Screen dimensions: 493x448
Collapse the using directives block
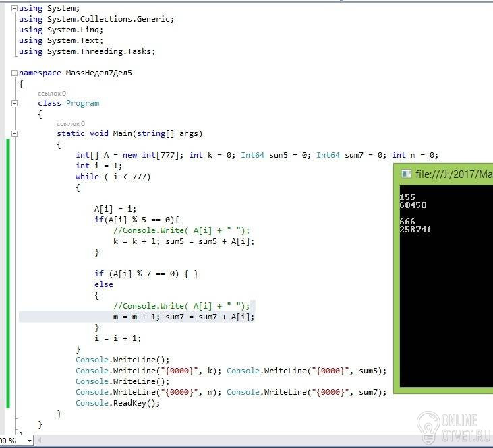[14, 8]
